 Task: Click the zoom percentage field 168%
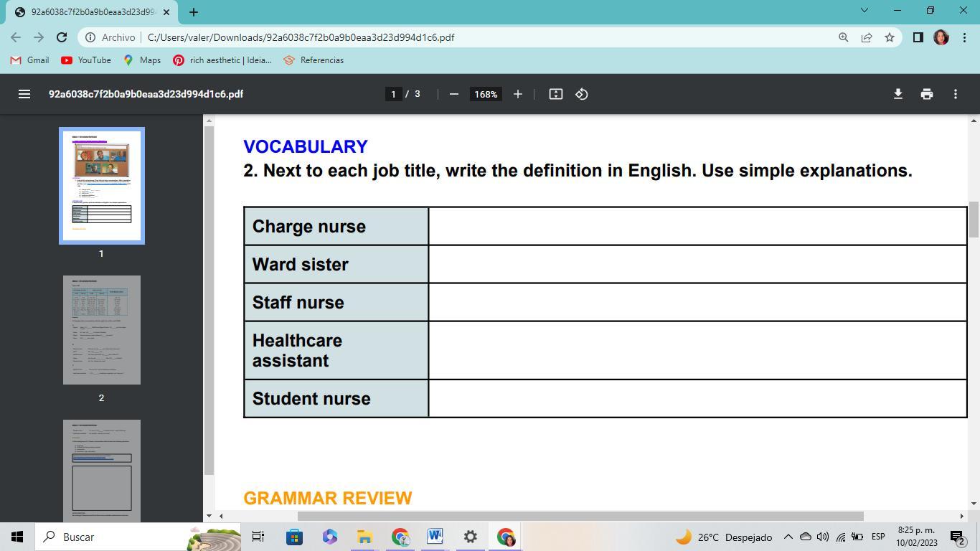(486, 94)
